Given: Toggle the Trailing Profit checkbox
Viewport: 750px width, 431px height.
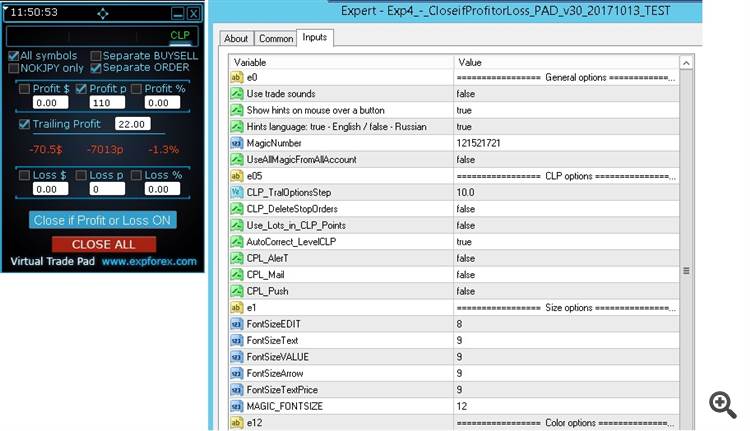Looking at the screenshot, I should pos(24,124).
